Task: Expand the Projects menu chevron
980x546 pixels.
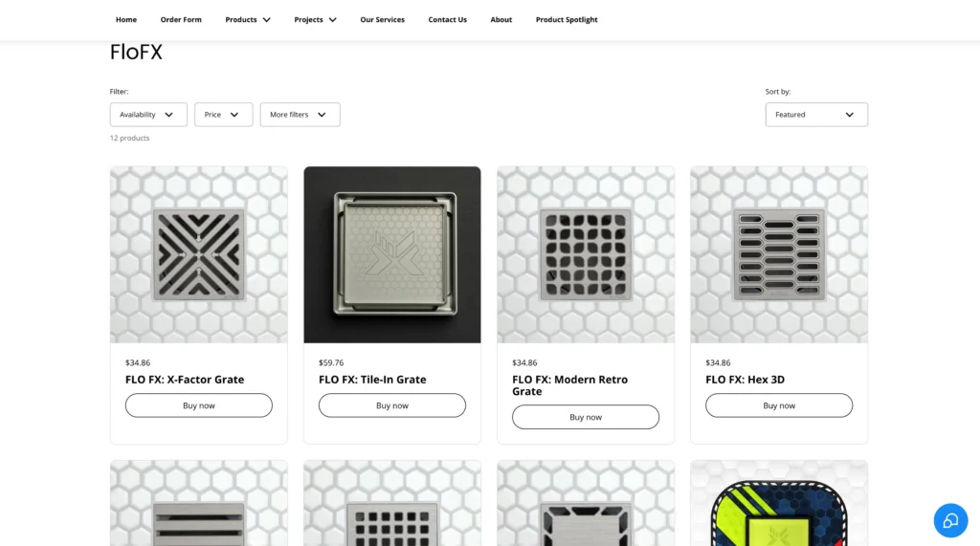Action: pos(332,20)
